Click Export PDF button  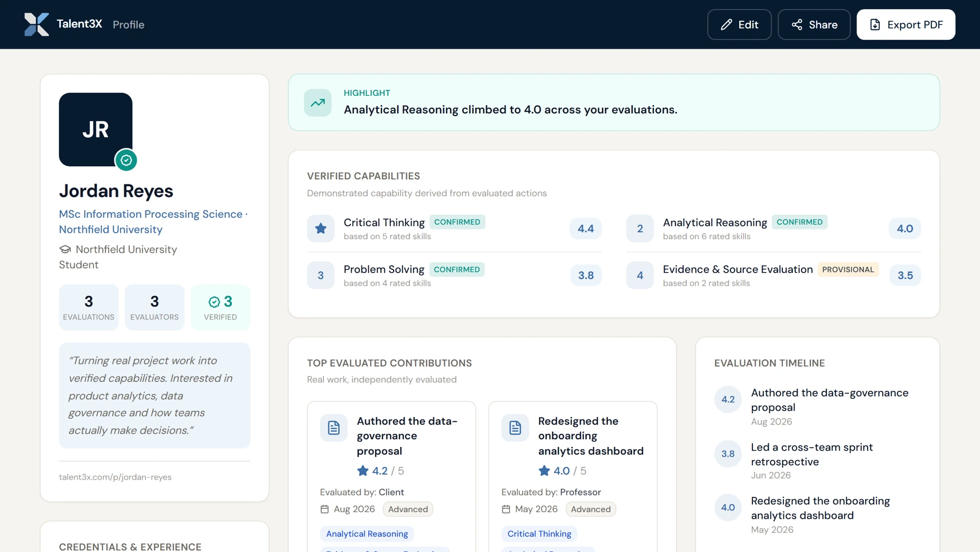click(906, 25)
